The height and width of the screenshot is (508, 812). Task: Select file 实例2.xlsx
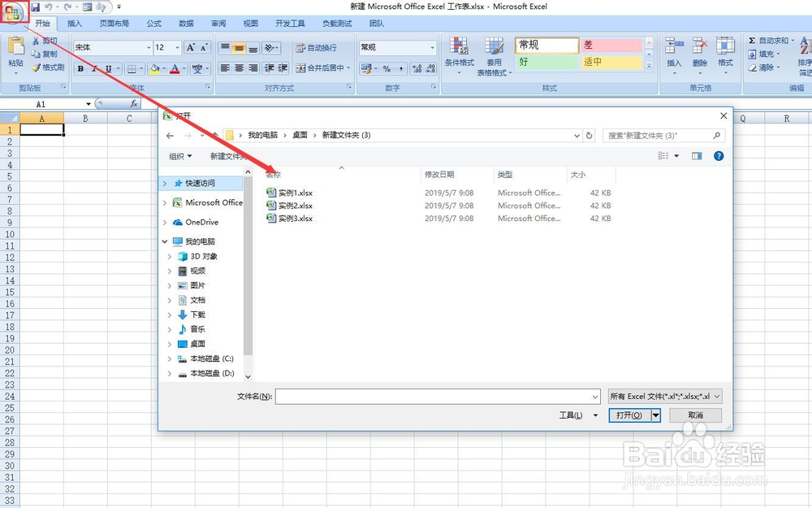(x=290, y=206)
